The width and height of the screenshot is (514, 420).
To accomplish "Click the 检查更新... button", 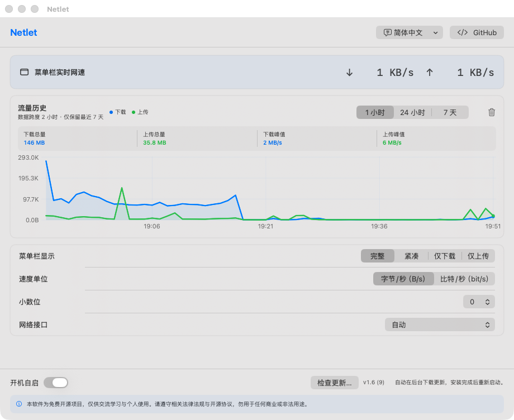I will tap(334, 383).
